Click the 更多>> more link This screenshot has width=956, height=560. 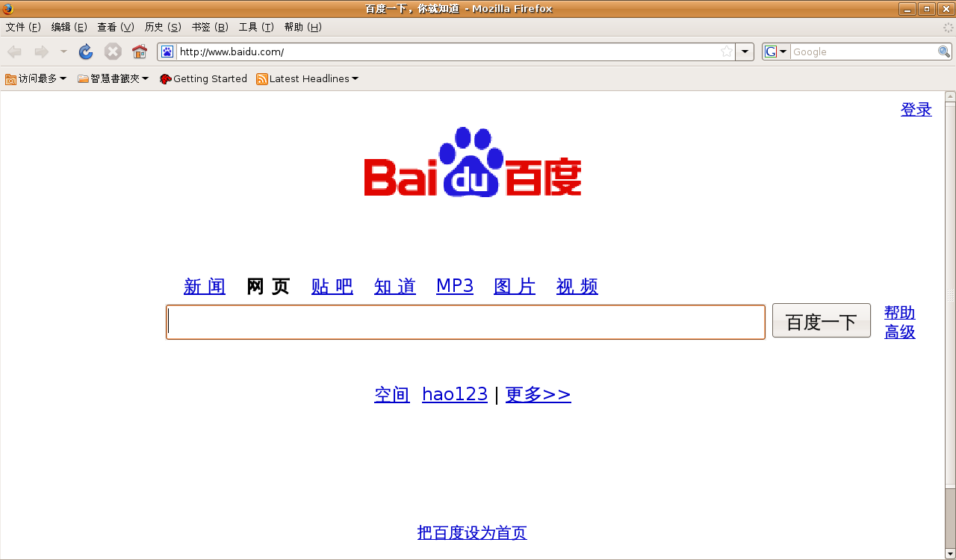(538, 394)
